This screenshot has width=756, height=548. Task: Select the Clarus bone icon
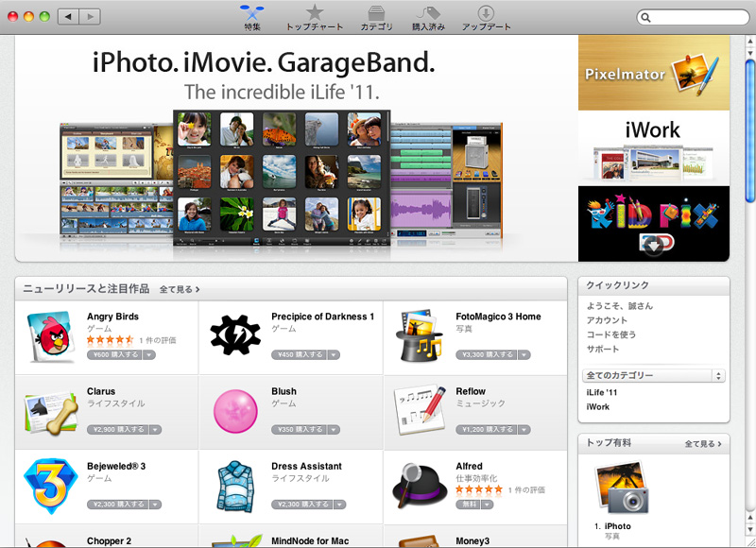click(x=50, y=412)
